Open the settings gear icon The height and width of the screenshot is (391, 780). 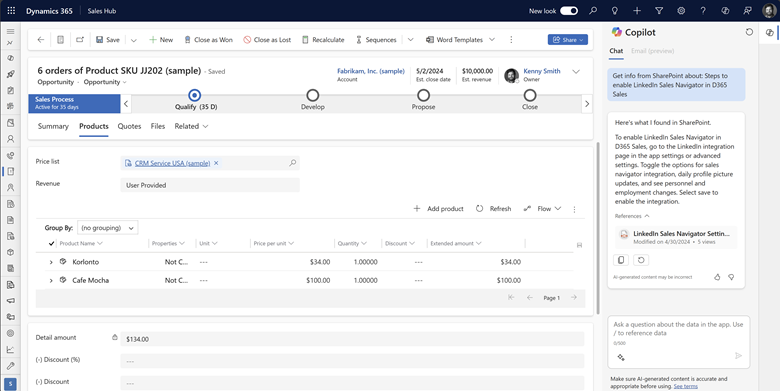[681, 10]
